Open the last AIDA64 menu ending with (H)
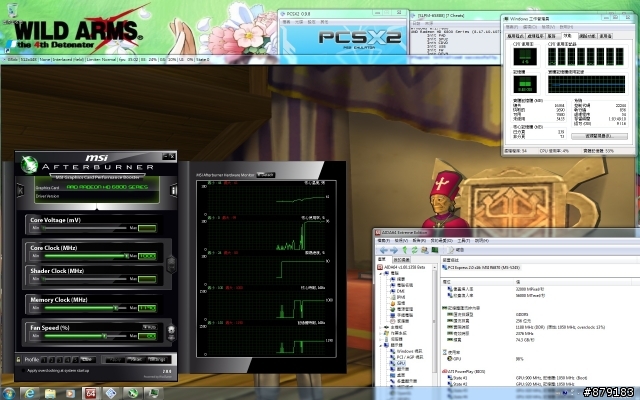The width and height of the screenshot is (640, 400). (x=482, y=241)
